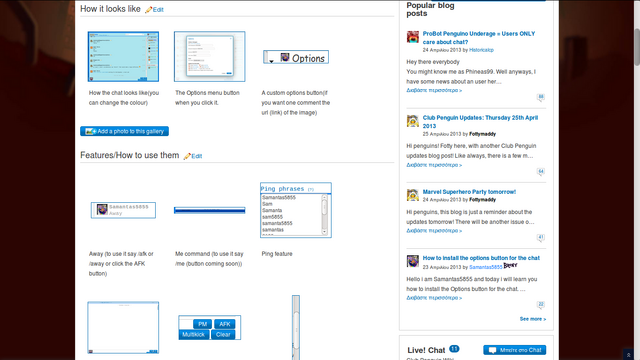The width and height of the screenshot is (640, 360).
Task: Click pencil icon next to Features heading
Action: [x=187, y=156]
